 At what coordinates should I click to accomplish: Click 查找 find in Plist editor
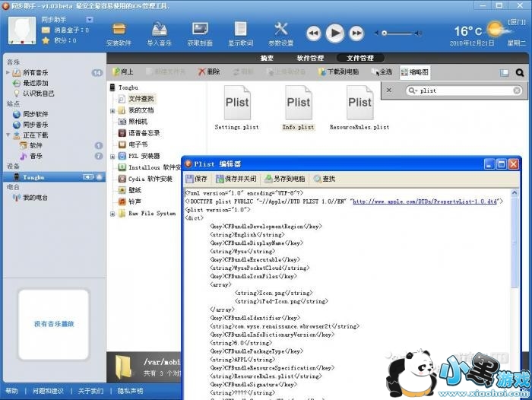(x=325, y=179)
